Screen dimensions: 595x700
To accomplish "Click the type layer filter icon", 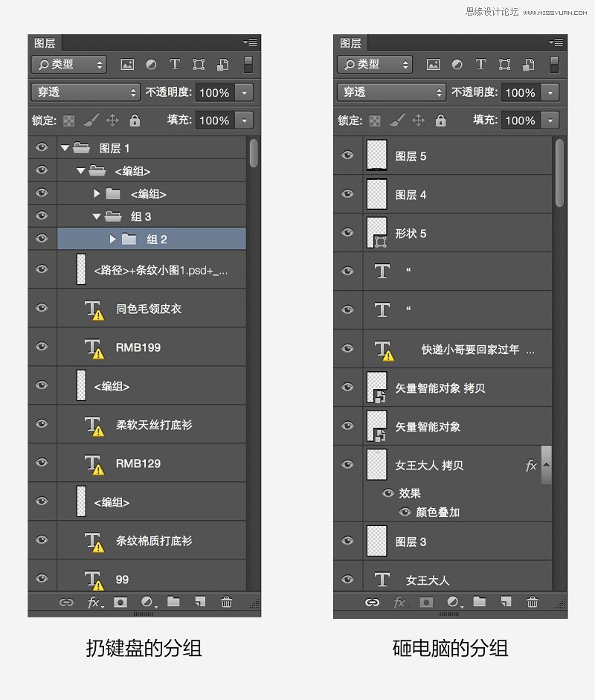I will click(x=175, y=64).
